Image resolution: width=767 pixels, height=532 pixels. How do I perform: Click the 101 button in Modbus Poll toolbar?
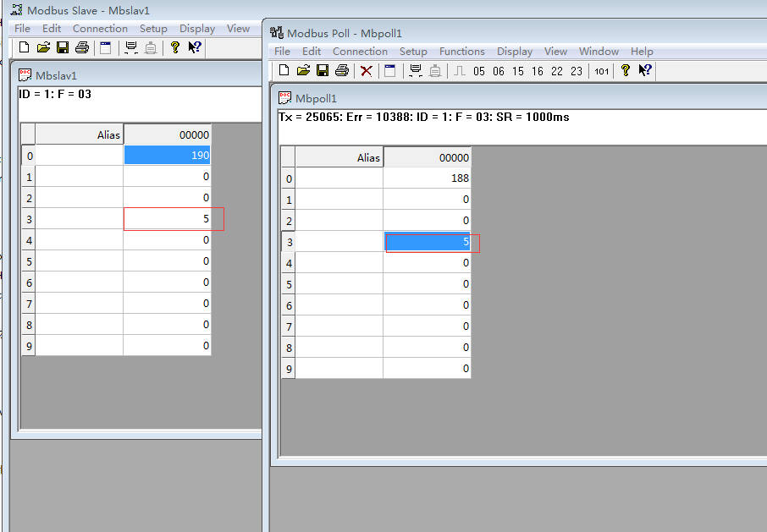(602, 71)
